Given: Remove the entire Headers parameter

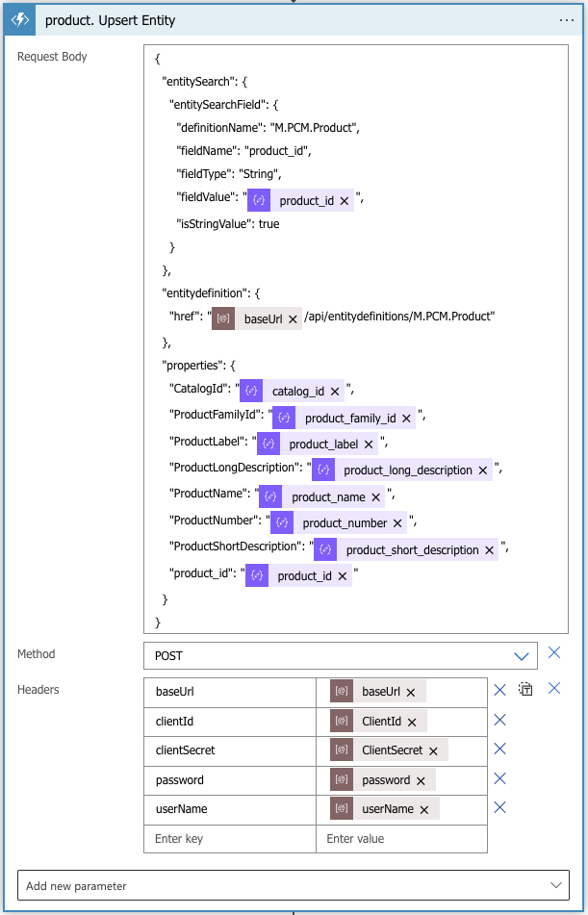Looking at the screenshot, I should click(554, 689).
